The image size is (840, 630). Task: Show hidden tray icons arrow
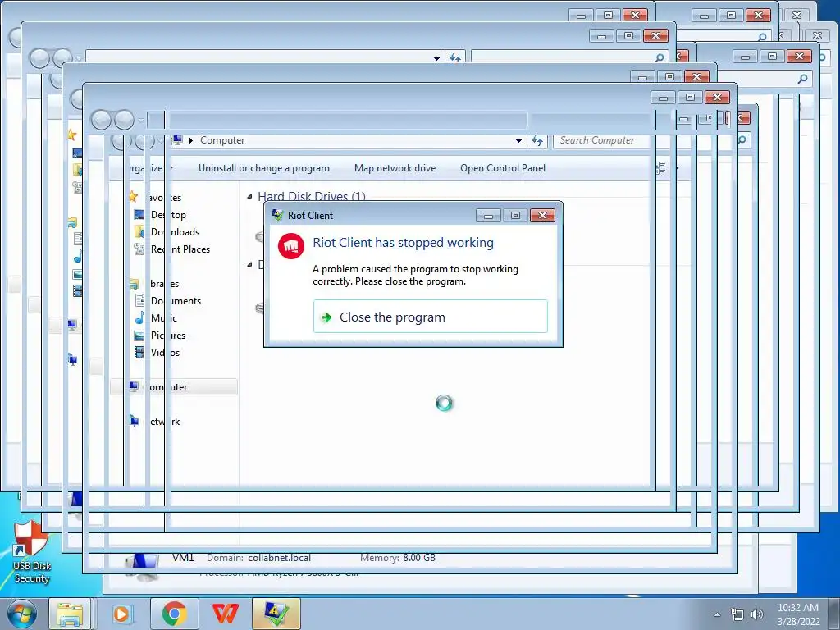(x=717, y=614)
